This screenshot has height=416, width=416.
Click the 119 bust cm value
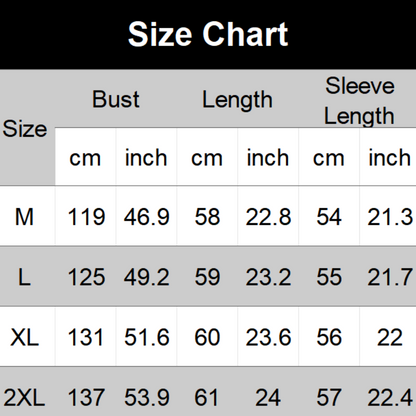[86, 217]
